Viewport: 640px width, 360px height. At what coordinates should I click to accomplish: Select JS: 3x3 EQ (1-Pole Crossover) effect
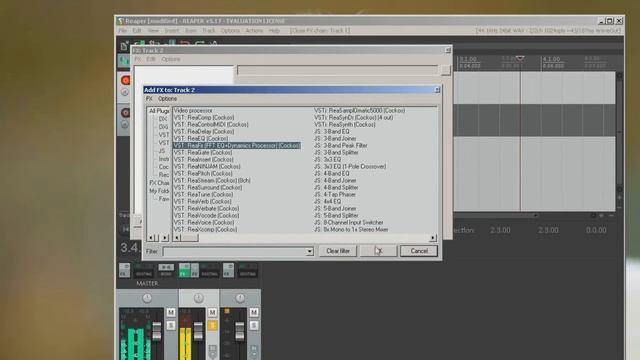click(350, 167)
